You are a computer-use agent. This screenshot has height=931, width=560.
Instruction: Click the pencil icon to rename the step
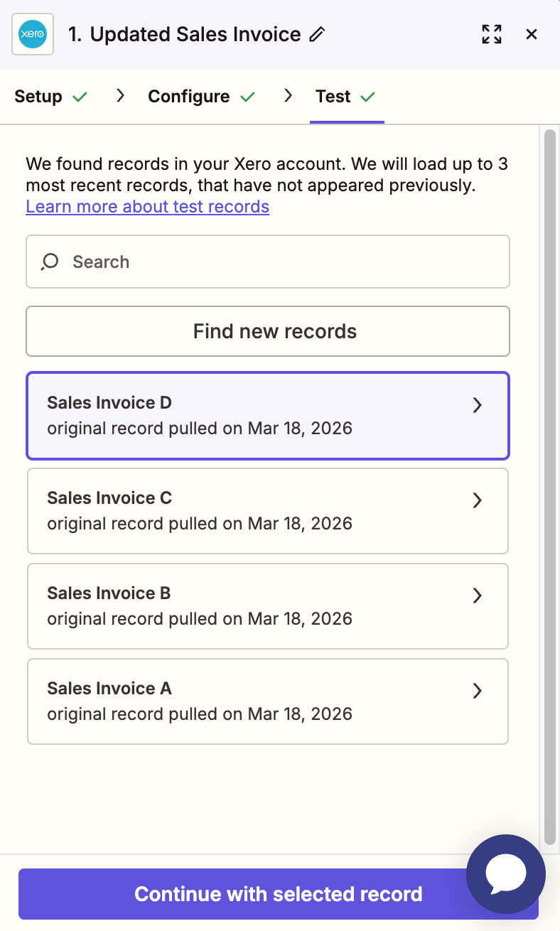point(318,33)
